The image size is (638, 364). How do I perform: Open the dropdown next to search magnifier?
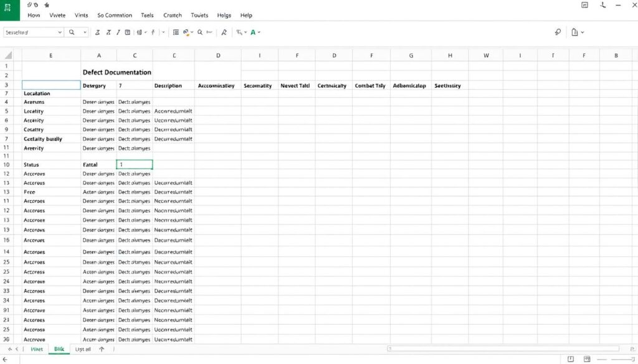pos(85,32)
